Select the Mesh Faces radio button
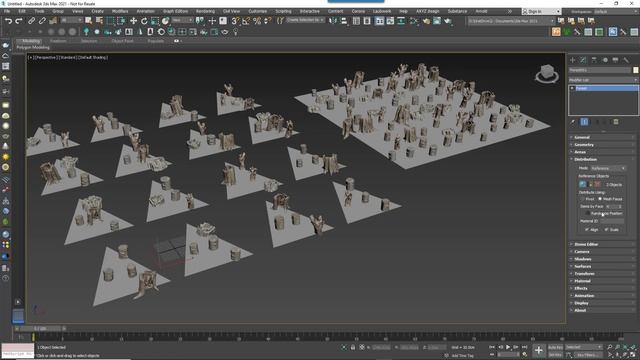The width and height of the screenshot is (640, 360). point(600,199)
